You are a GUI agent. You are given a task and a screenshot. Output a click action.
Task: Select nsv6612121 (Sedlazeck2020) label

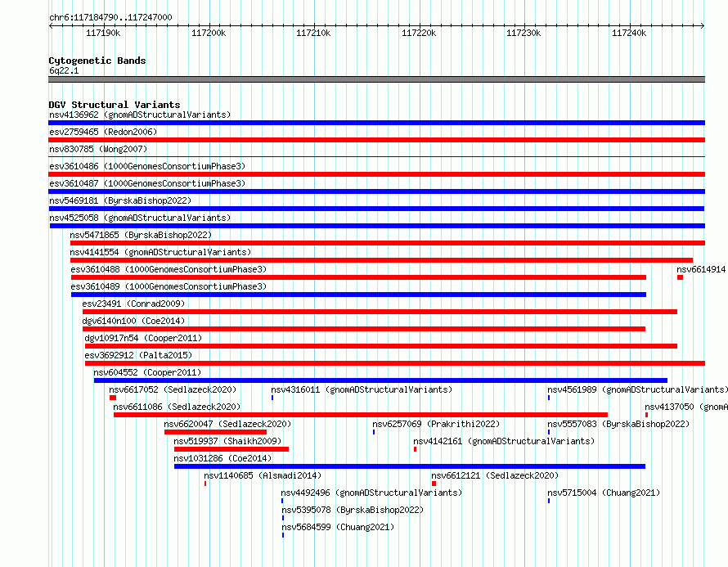(x=495, y=475)
